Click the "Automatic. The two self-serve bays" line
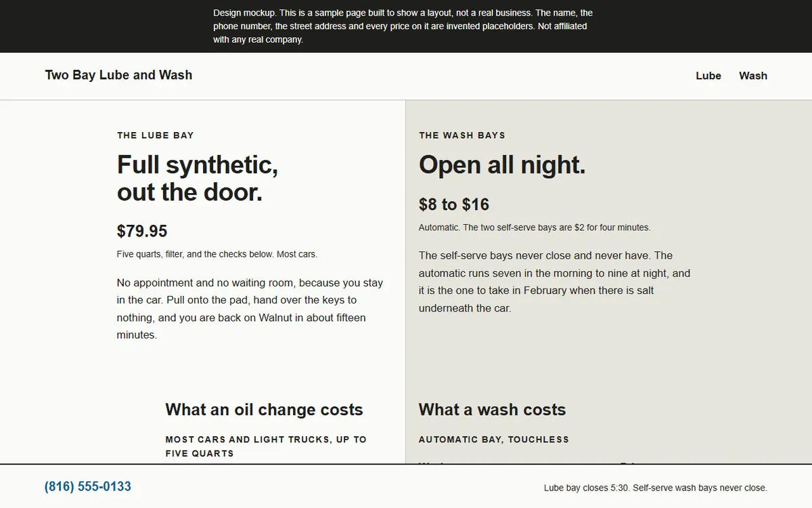The width and height of the screenshot is (812, 508). click(535, 228)
